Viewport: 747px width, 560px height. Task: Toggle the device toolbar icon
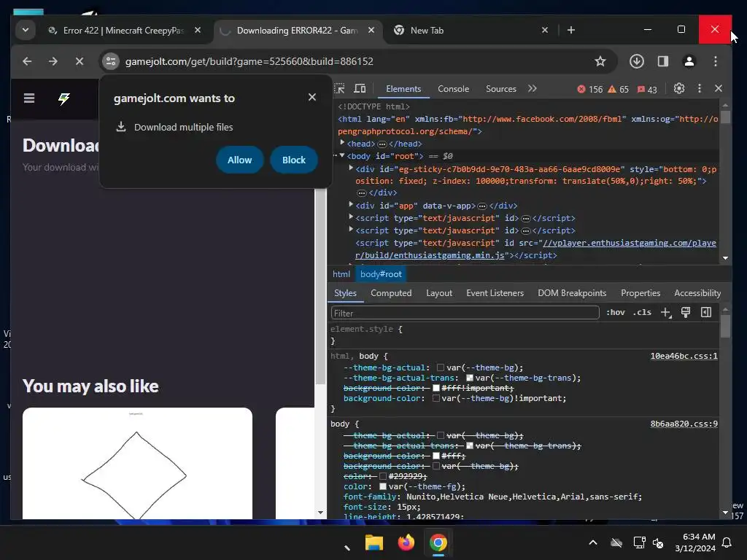coord(360,88)
